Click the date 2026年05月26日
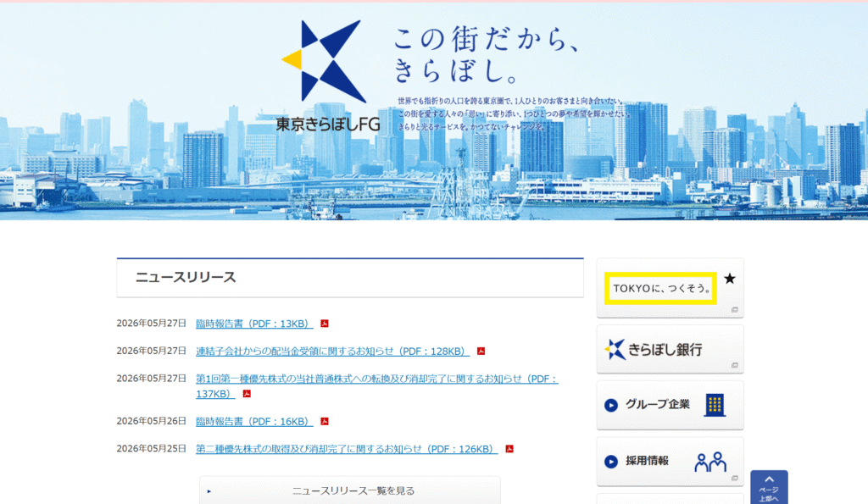The height and width of the screenshot is (504, 868). (151, 421)
